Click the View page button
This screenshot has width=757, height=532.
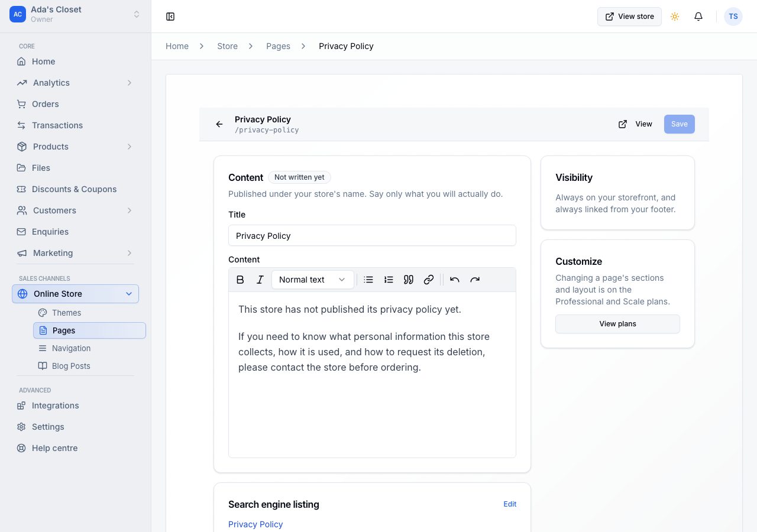pos(635,124)
